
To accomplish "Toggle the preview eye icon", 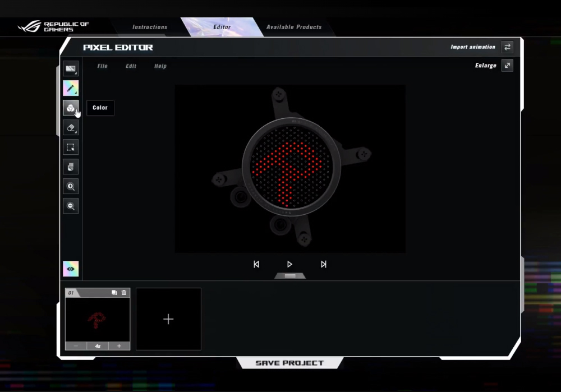I will click(71, 269).
